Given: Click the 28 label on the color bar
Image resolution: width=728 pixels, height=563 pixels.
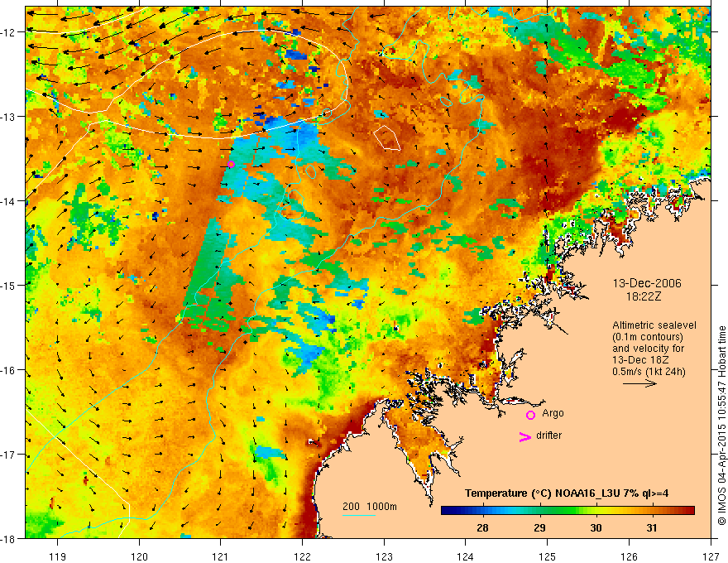Looking at the screenshot, I should [x=482, y=527].
